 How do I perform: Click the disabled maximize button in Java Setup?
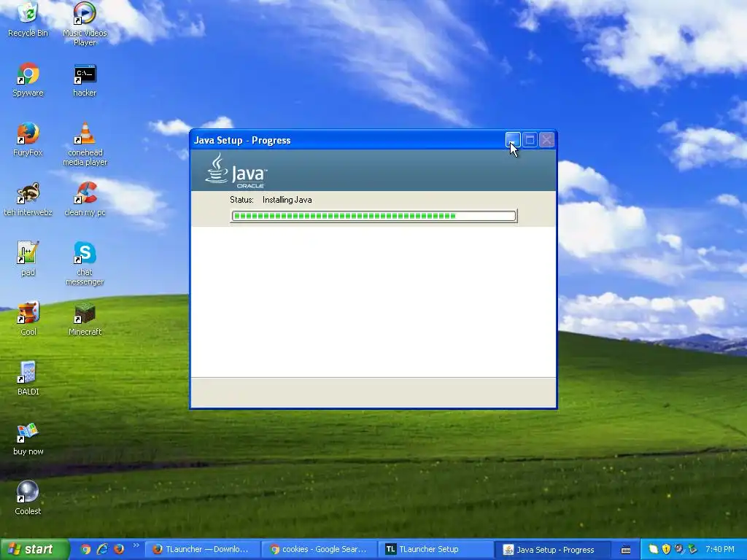click(530, 140)
